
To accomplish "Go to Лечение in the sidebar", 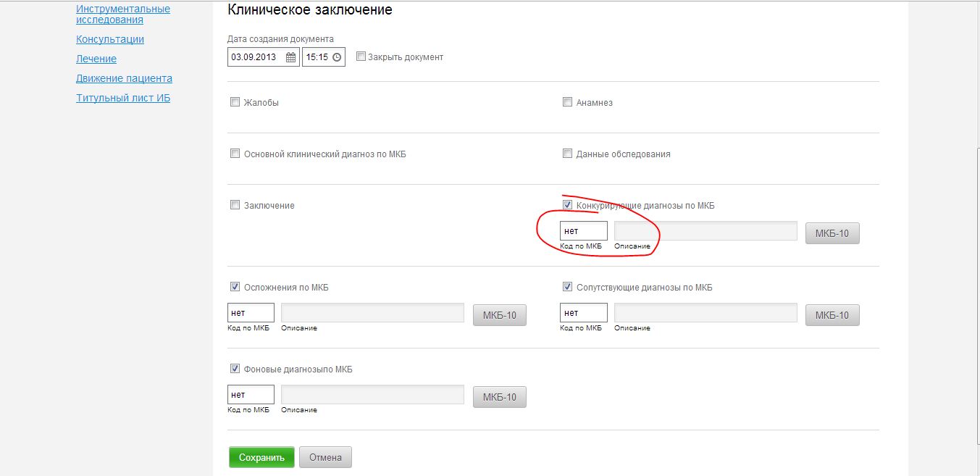I will (x=96, y=59).
